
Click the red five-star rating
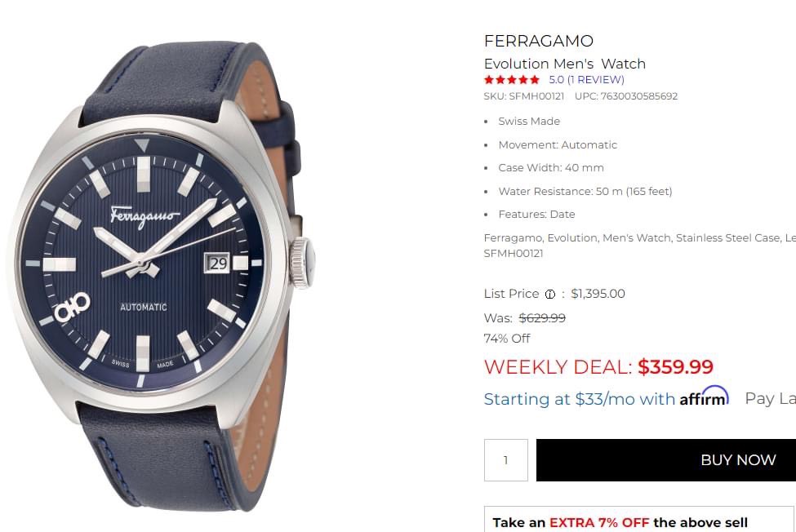(512, 80)
